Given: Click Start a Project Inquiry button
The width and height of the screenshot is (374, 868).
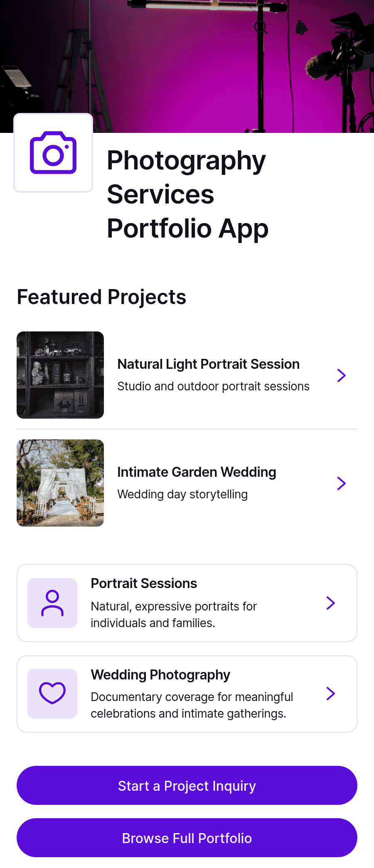Looking at the screenshot, I should tap(187, 785).
